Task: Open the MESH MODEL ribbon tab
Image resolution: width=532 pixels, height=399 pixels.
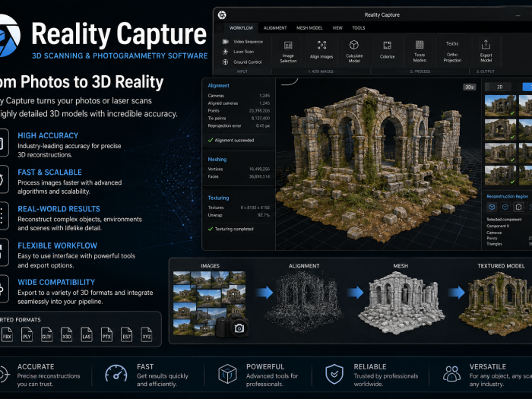Action: pos(309,28)
